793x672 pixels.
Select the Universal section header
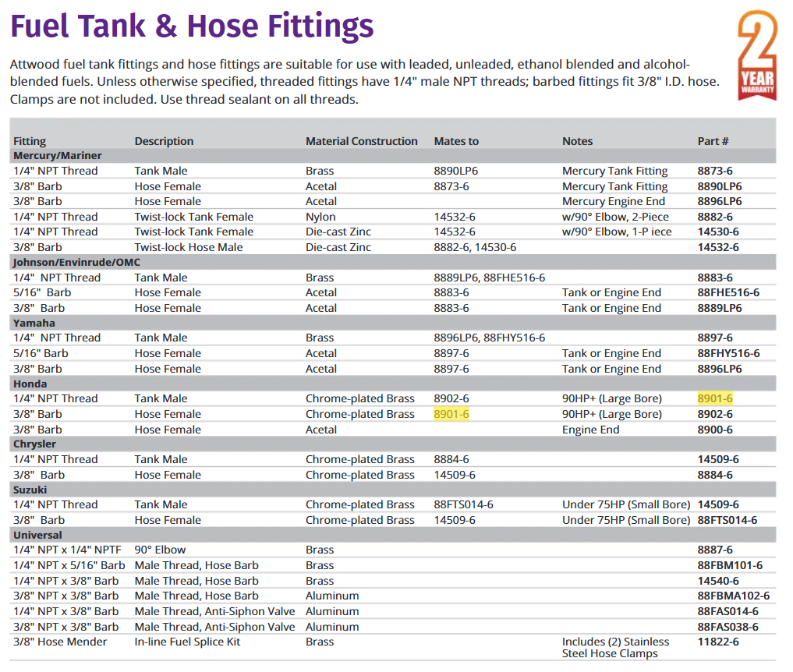37,536
